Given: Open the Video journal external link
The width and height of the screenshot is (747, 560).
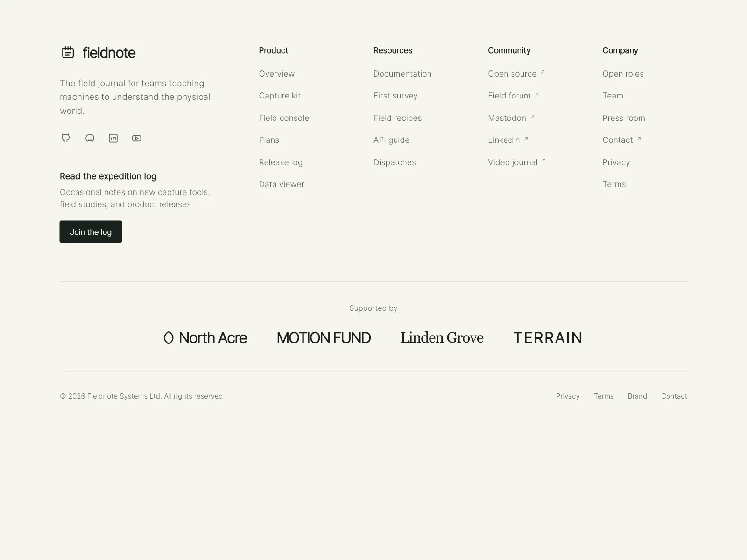Looking at the screenshot, I should [x=517, y=162].
